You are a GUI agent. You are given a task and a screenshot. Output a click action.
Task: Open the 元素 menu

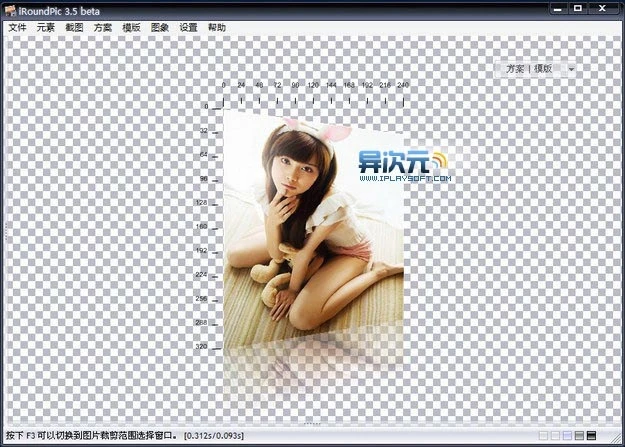[x=45, y=28]
